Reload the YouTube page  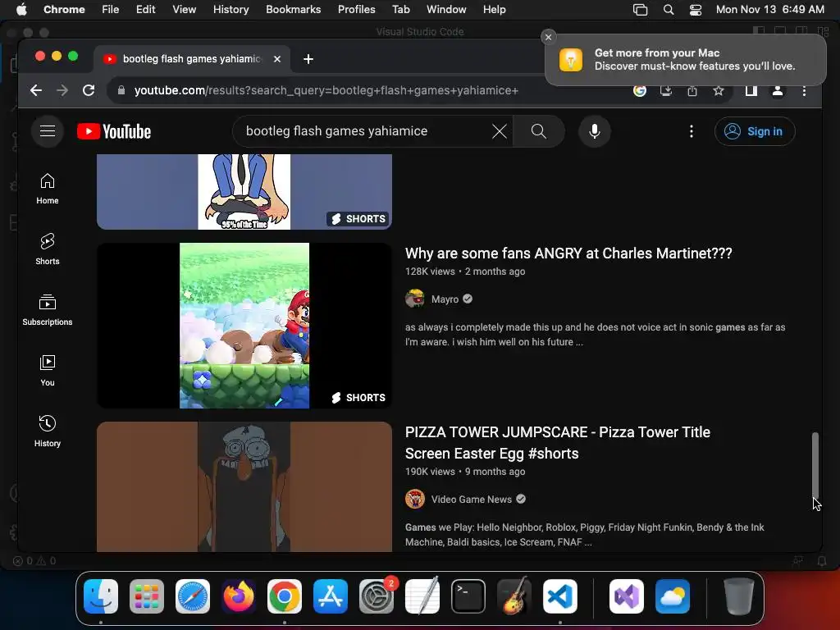89,90
